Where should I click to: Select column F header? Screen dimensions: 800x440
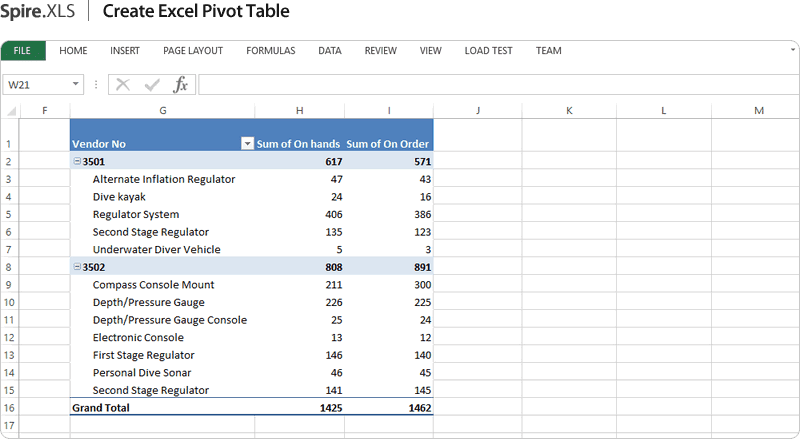(44, 111)
